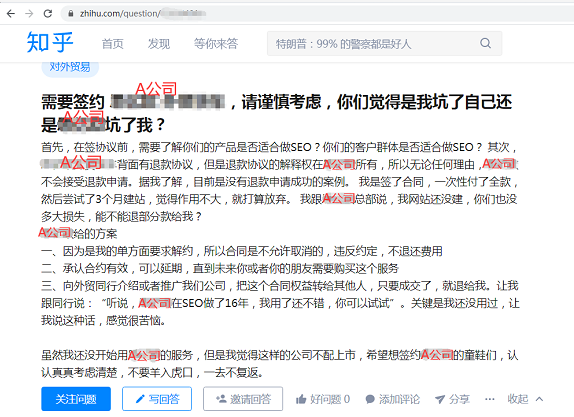Image resolution: width=574 pixels, height=417 pixels.
Task: Click the 关注问题 button
Action: point(76,399)
